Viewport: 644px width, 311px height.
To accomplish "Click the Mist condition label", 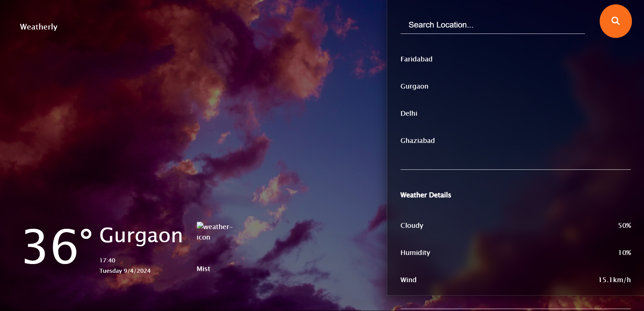I will (203, 269).
